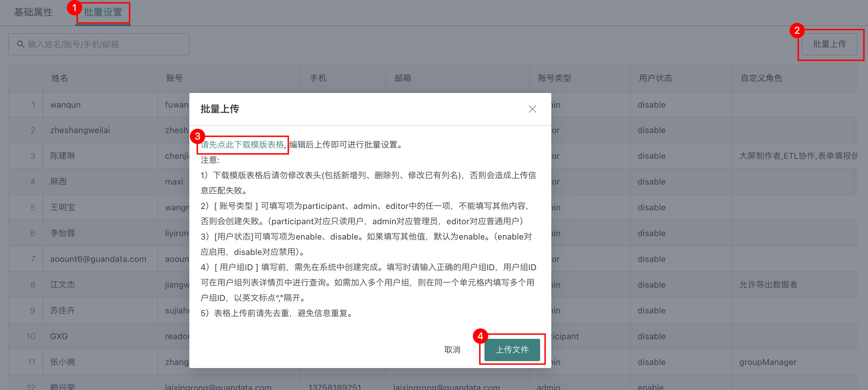Click the search magnifier icon
Image resolution: width=868 pixels, height=390 pixels.
click(x=21, y=44)
